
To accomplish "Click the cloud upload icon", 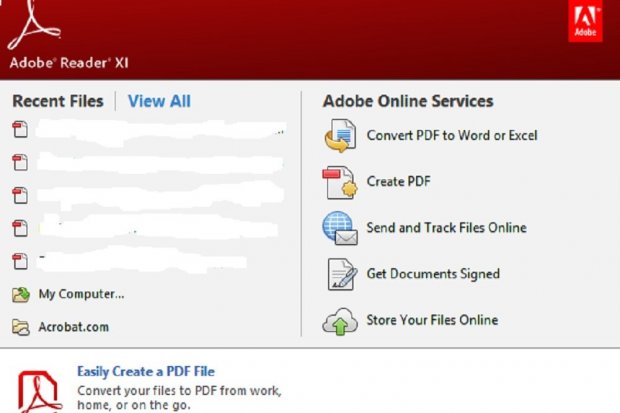I will 340,321.
